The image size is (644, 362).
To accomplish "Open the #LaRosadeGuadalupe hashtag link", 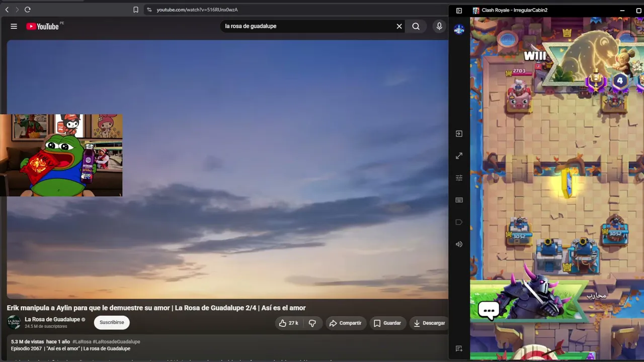I will 116,342.
